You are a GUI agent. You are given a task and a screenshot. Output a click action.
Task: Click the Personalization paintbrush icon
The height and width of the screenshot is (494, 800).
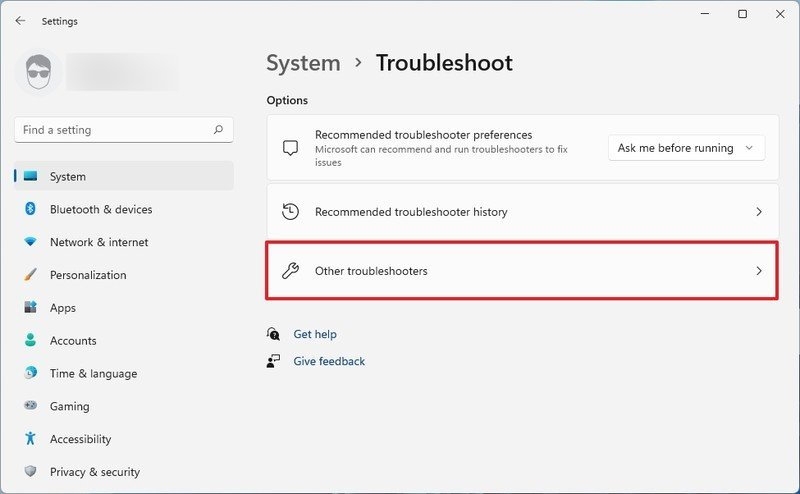point(31,275)
